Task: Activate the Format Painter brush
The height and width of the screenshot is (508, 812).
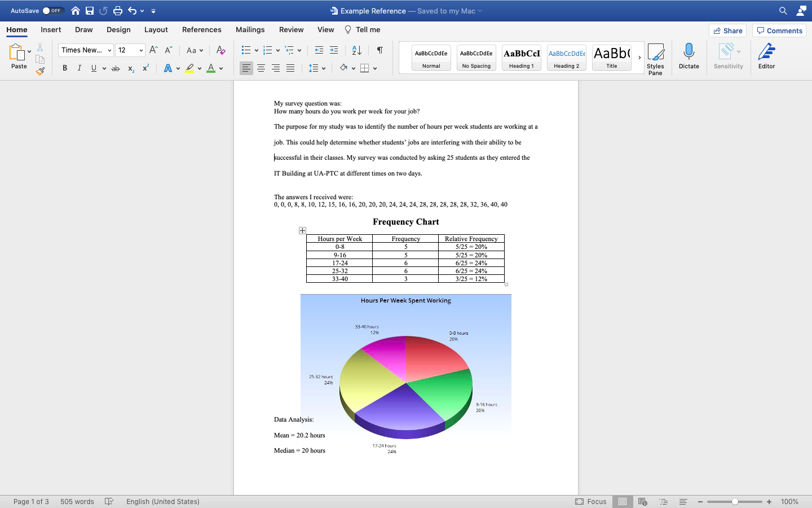Action: tap(40, 71)
